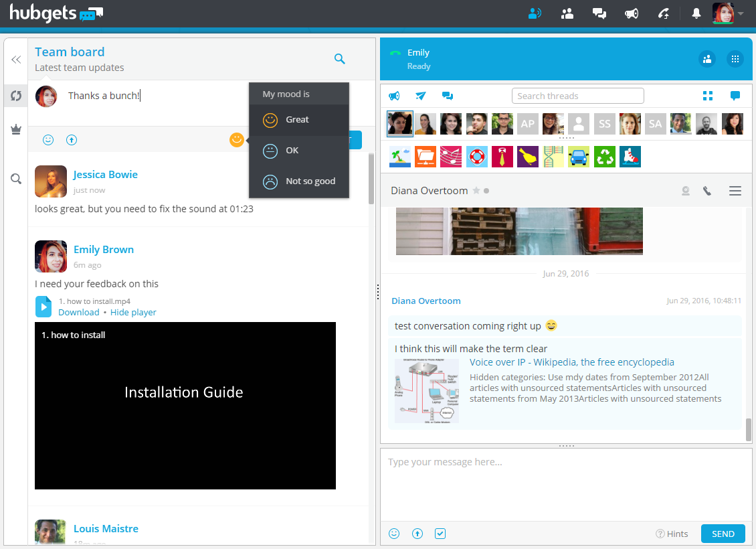Viewport: 756px width, 549px height.
Task: Choose "Not so good" mood
Action: (310, 181)
